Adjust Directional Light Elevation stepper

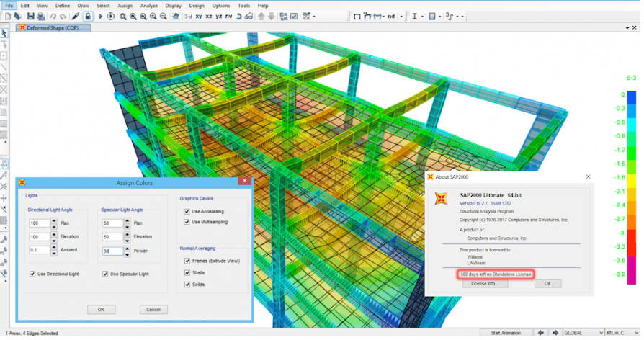54,236
